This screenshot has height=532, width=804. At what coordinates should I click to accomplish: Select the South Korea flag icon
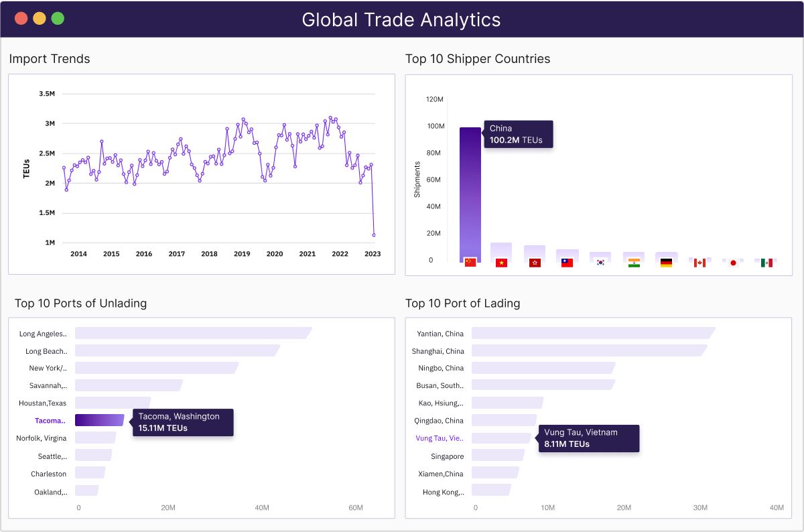pos(599,262)
